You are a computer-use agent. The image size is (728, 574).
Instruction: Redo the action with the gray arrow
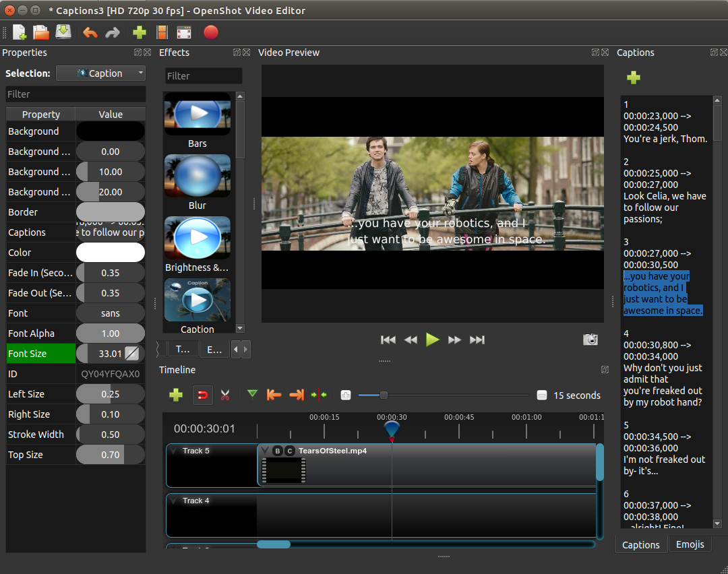point(113,32)
